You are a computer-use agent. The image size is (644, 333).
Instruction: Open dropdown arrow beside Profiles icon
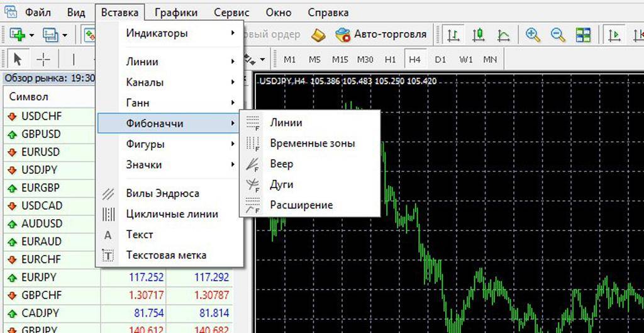coord(64,35)
